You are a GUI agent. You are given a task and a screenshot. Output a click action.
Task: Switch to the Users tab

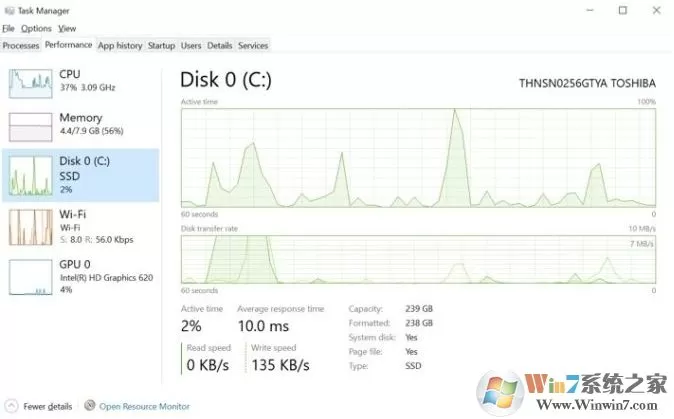[x=191, y=45]
